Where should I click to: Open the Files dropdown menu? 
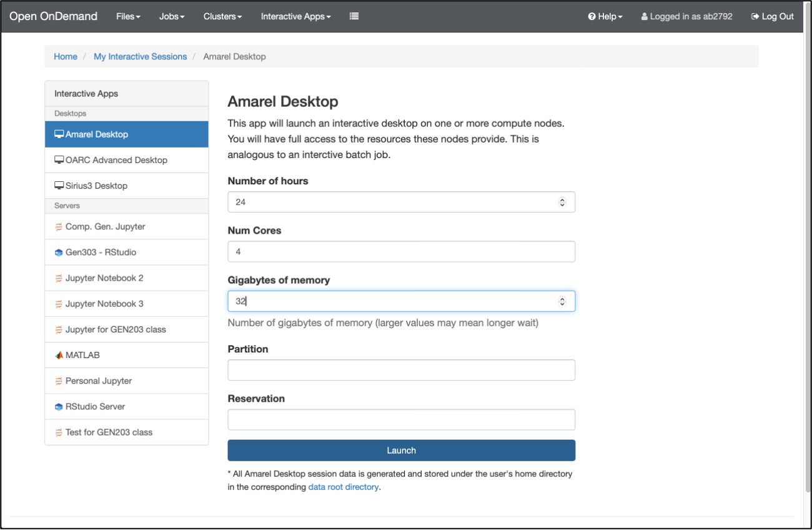pos(128,16)
